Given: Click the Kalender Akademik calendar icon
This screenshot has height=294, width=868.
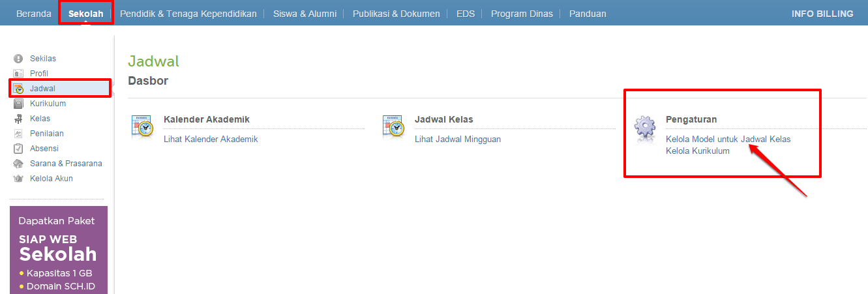Looking at the screenshot, I should [x=142, y=128].
